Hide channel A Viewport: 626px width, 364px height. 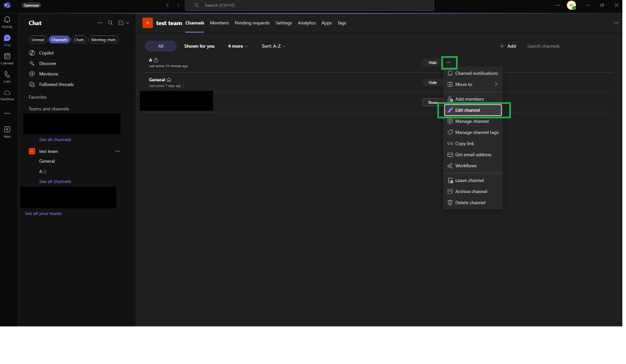pyautogui.click(x=432, y=62)
